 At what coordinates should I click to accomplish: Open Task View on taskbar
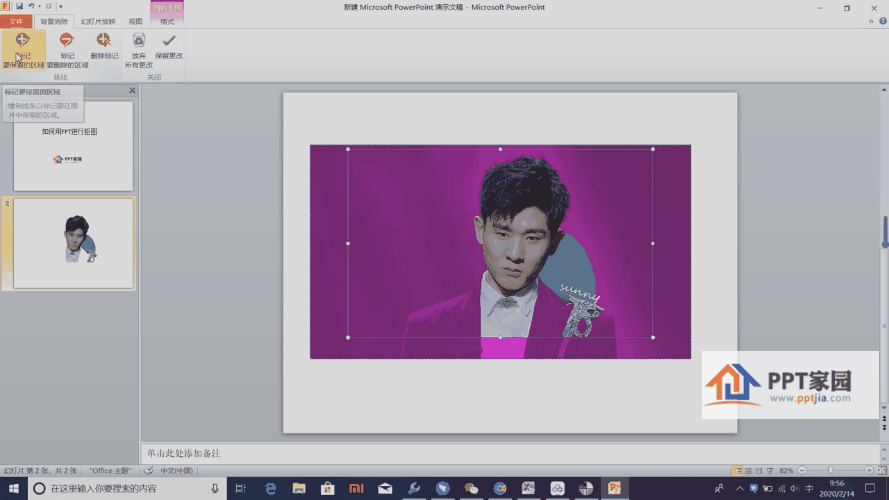tap(240, 488)
